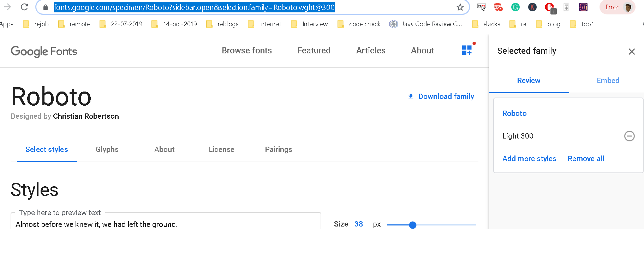Click Add more styles
The image size is (644, 276).
(x=529, y=159)
